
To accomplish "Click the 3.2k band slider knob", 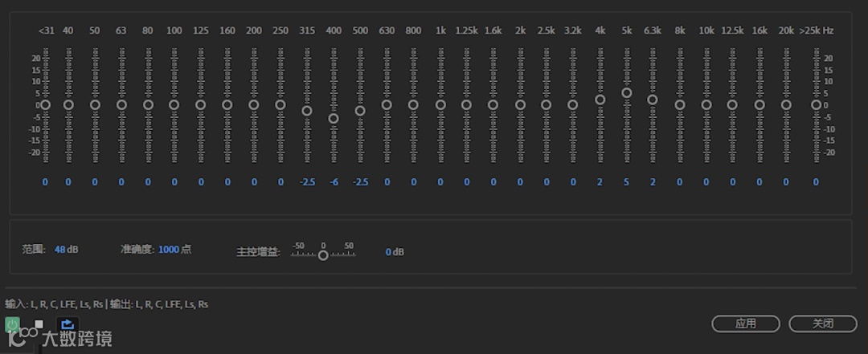I will tap(573, 104).
